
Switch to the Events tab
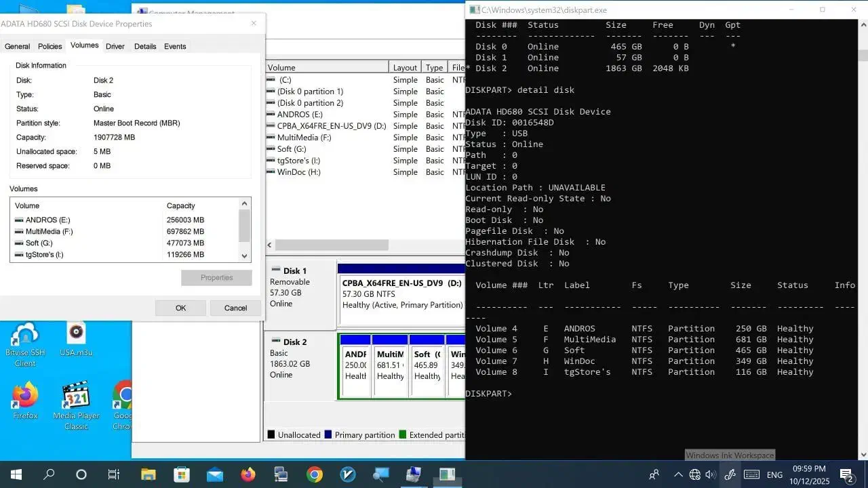point(175,46)
